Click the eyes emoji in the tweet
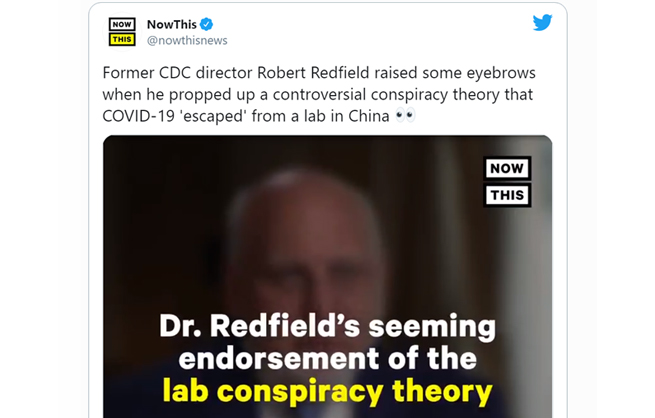The height and width of the screenshot is (418, 655). pyautogui.click(x=405, y=115)
